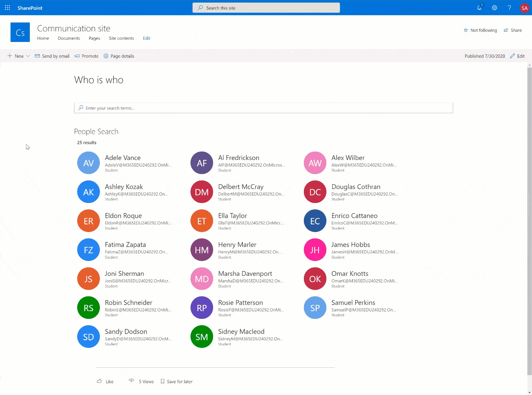Click Alex Wilber AW avatar
Screen dimensions: 532x395
[x=315, y=163]
